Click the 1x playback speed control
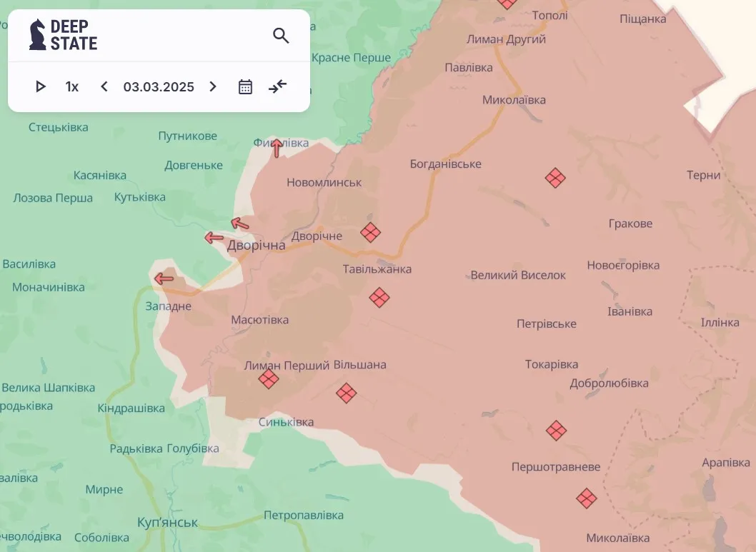756x552 pixels. [x=71, y=86]
